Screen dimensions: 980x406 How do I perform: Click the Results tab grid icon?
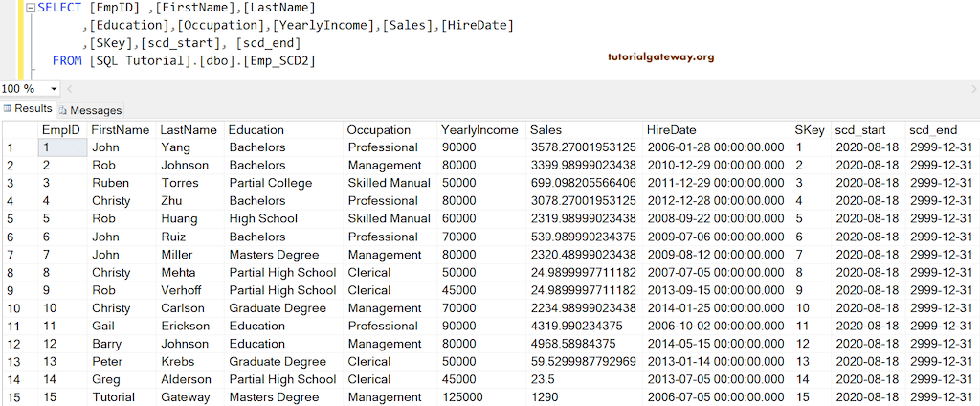tap(7, 109)
